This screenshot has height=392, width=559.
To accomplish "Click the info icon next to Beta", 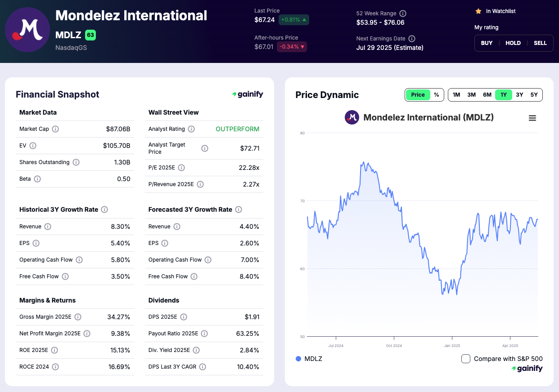I will (x=37, y=179).
